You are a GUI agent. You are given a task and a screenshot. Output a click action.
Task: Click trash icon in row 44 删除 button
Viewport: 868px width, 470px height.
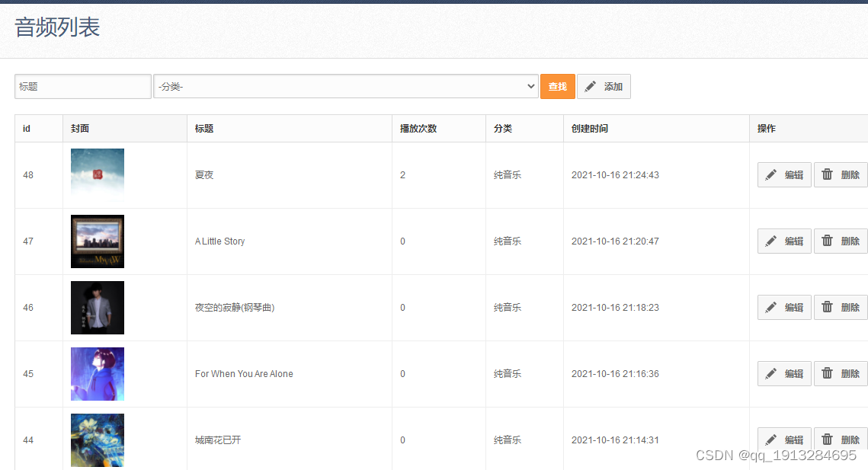(x=827, y=439)
